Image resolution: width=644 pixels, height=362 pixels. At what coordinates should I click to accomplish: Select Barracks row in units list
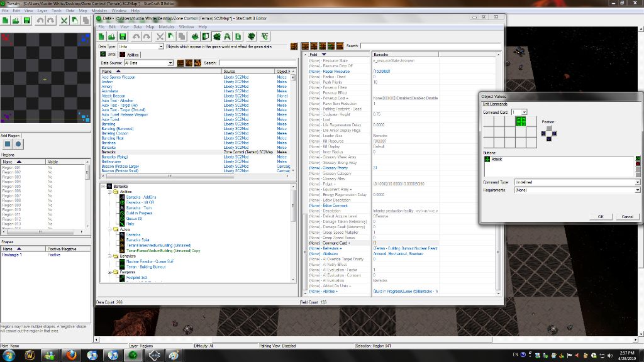(x=195, y=152)
